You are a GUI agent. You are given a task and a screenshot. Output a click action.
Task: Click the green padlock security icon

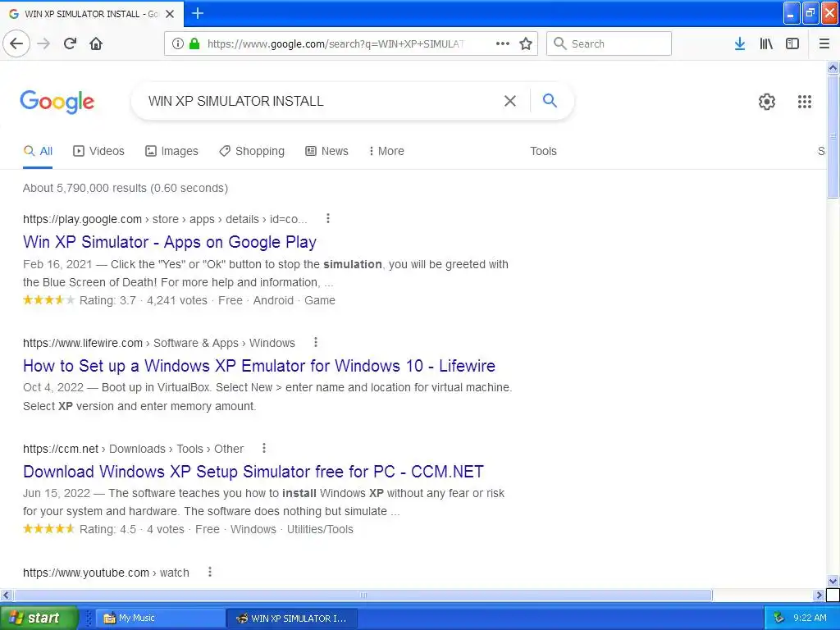pos(194,44)
